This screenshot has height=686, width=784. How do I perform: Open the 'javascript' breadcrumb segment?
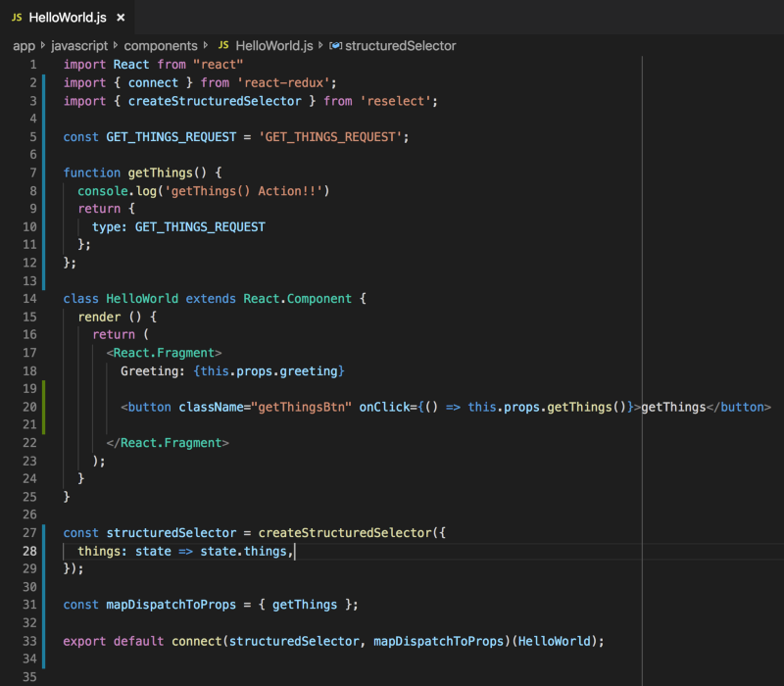click(79, 46)
